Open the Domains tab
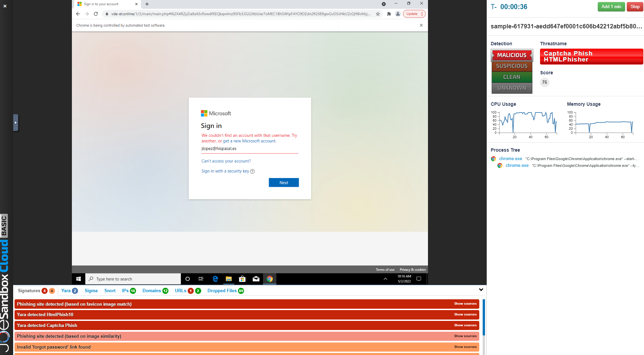Screen dimensions: 644x355 point(155,291)
